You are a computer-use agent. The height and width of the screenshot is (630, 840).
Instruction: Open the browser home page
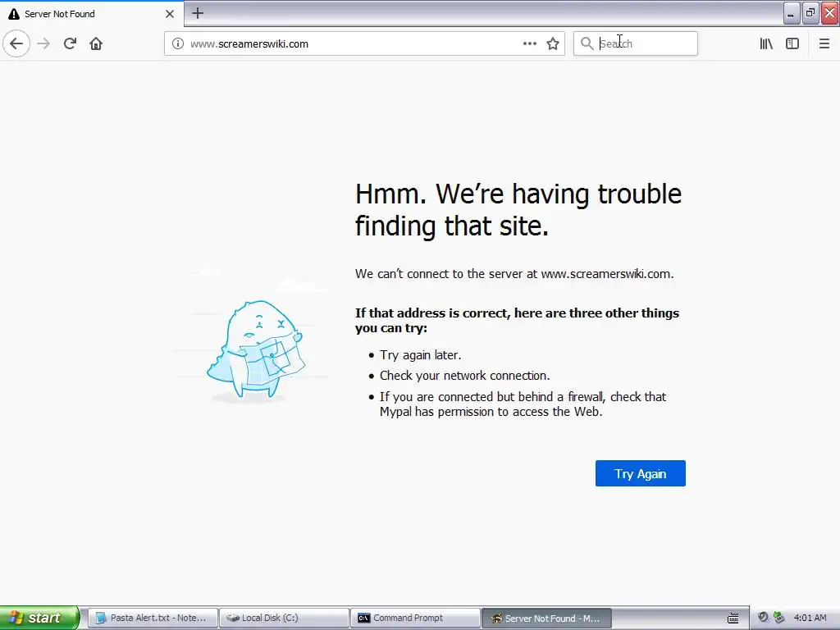pos(96,43)
